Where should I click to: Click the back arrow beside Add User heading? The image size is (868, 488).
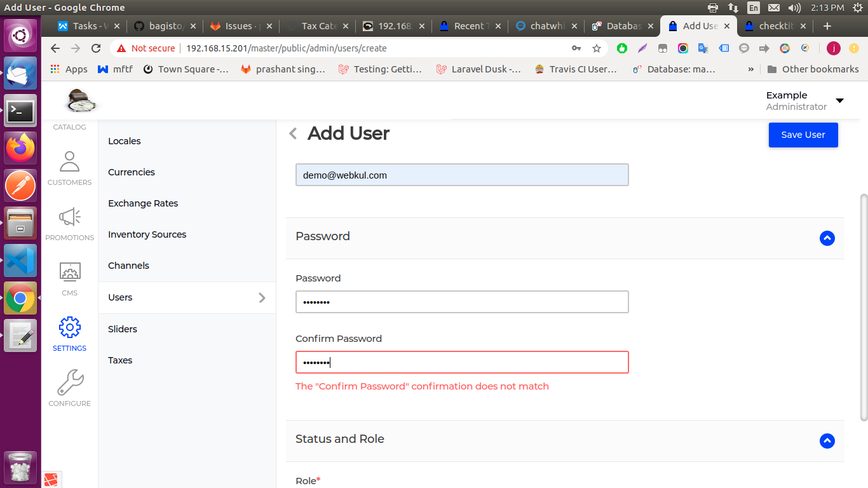click(292, 133)
